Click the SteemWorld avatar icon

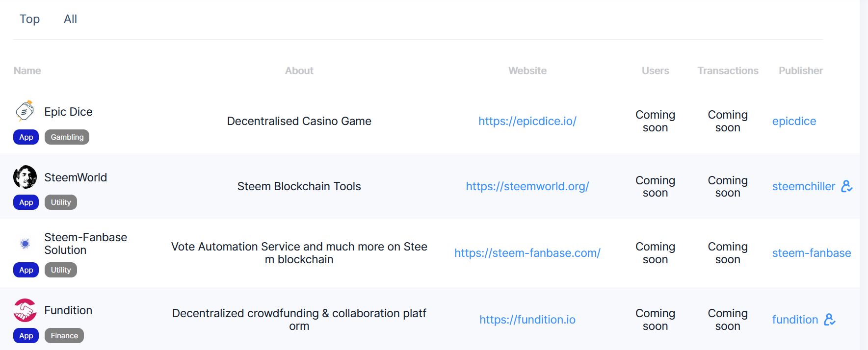coord(25,177)
